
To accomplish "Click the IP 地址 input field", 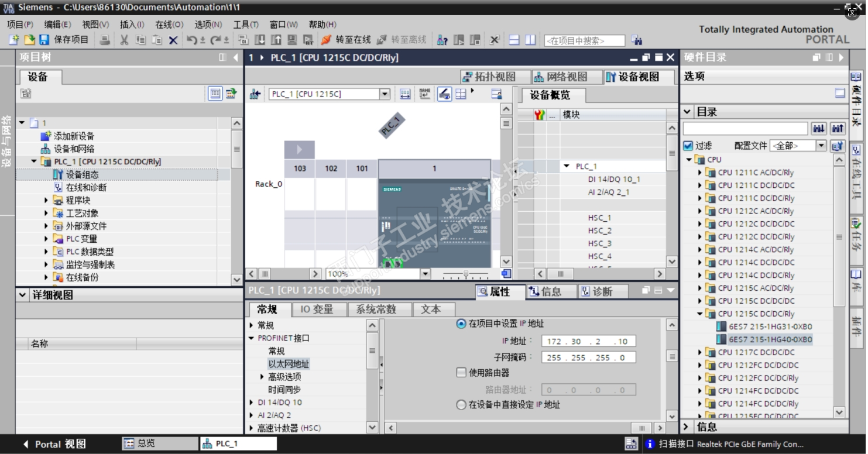I will 589,342.
